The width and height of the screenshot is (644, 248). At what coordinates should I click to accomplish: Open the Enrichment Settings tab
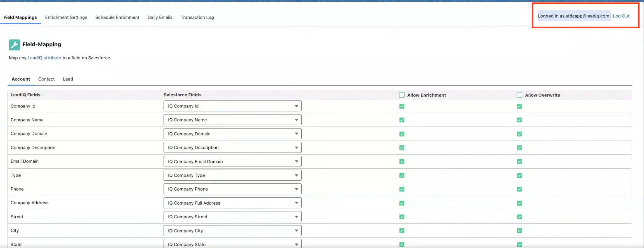(x=66, y=17)
